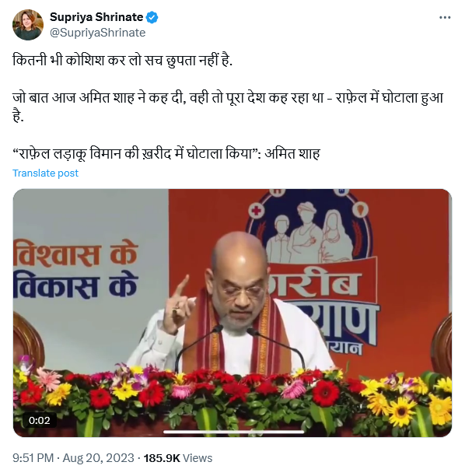Click the 0:02 video time badge
The height and width of the screenshot is (476, 465).
(x=39, y=421)
